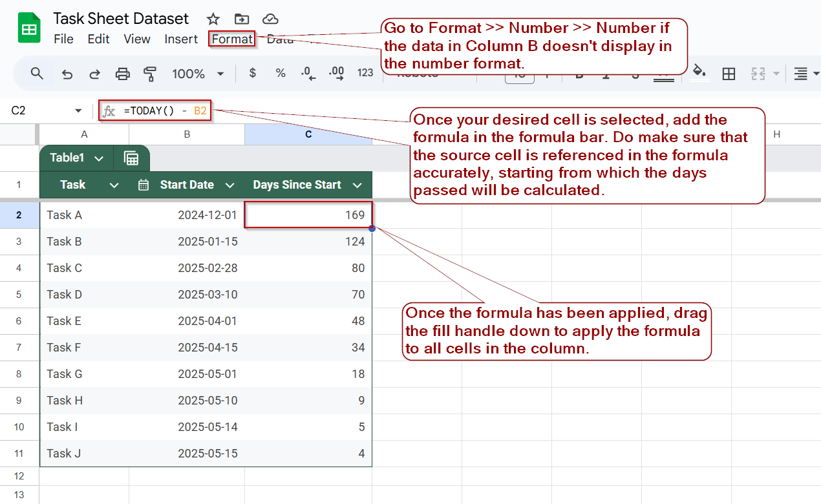Image resolution: width=821 pixels, height=504 pixels.
Task: Select cell with value 34
Action: (308, 348)
